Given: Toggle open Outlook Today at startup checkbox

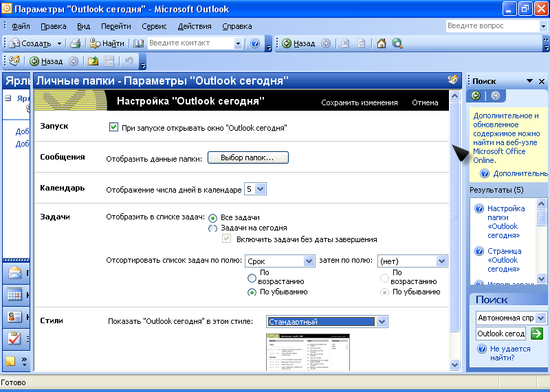Looking at the screenshot, I should (113, 127).
